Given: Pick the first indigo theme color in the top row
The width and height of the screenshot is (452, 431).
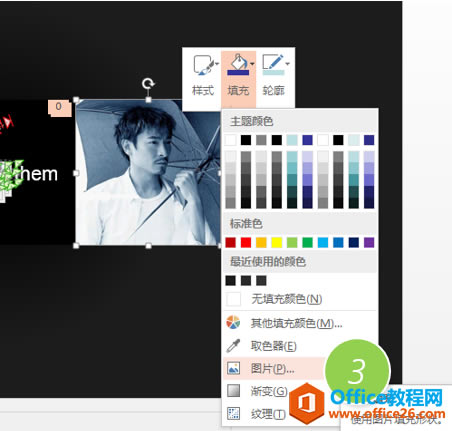Looking at the screenshot, I should tap(307, 140).
